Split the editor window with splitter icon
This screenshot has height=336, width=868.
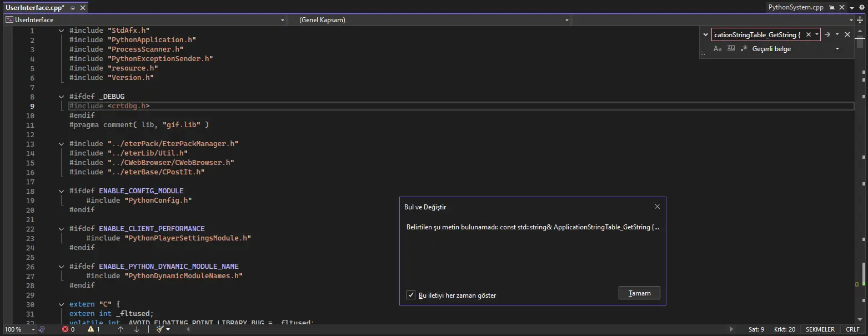[860, 20]
